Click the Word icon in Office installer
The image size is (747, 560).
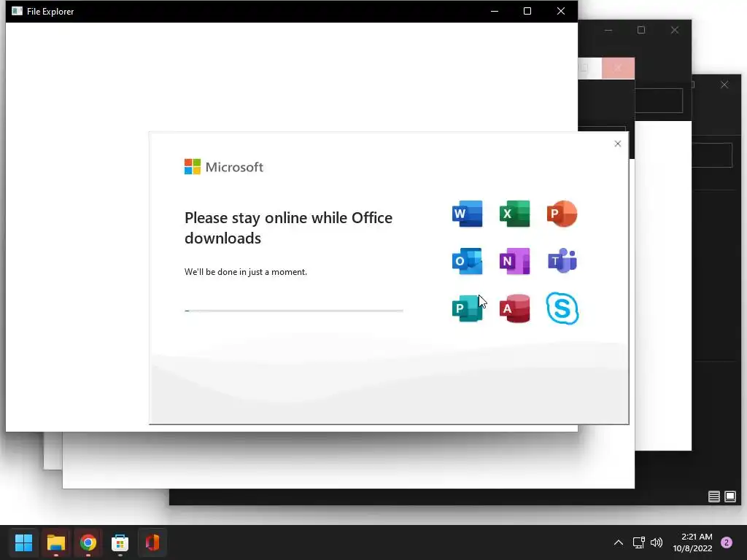(x=467, y=214)
